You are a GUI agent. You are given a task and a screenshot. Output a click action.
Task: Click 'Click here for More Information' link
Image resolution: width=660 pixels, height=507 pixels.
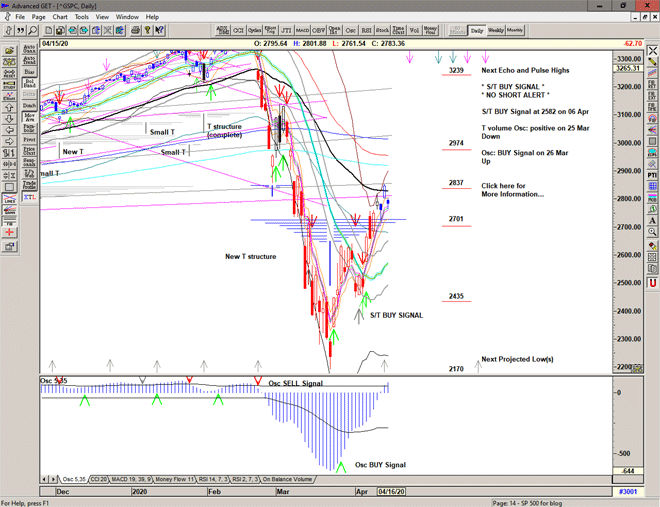click(x=512, y=190)
